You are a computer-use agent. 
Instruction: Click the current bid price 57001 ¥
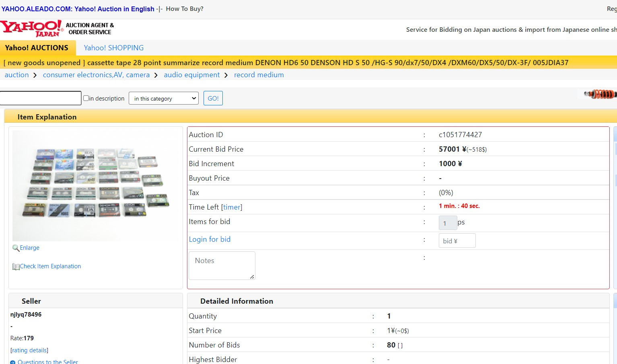click(452, 149)
